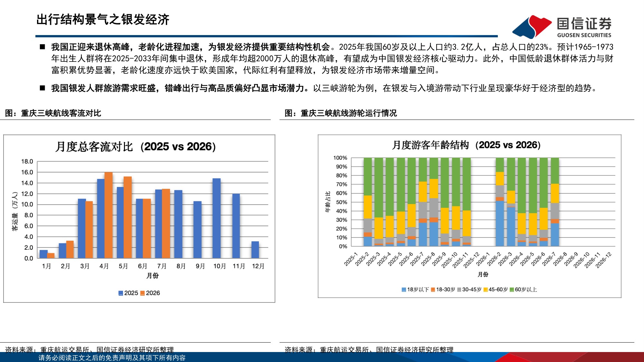Click the 60岁以上 legend entry
The height and width of the screenshot is (362, 644).
[x=523, y=290]
